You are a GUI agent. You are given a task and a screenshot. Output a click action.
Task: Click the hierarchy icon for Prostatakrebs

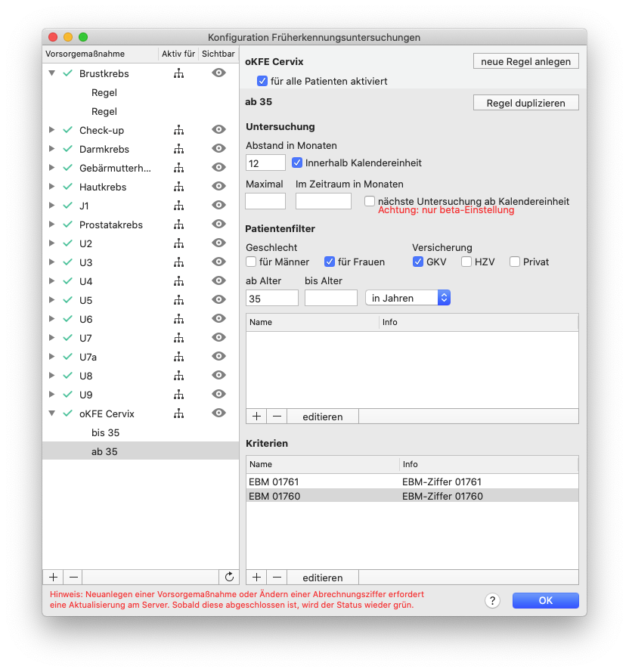point(178,225)
